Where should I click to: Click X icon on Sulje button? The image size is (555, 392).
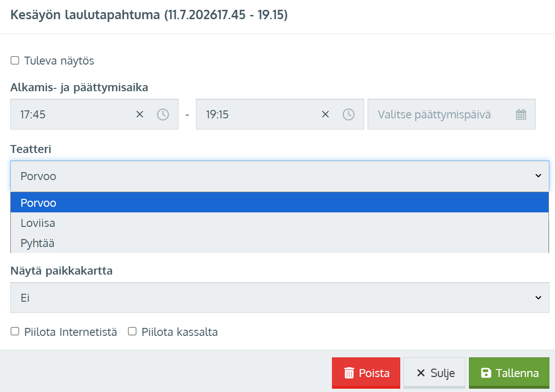pyautogui.click(x=421, y=373)
